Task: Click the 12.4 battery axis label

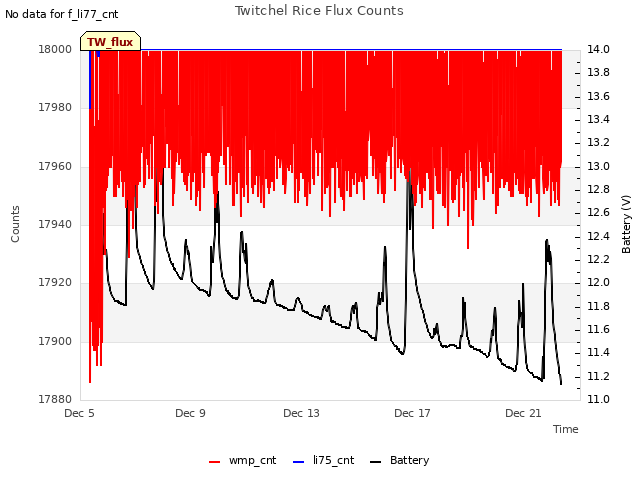Action: (598, 236)
